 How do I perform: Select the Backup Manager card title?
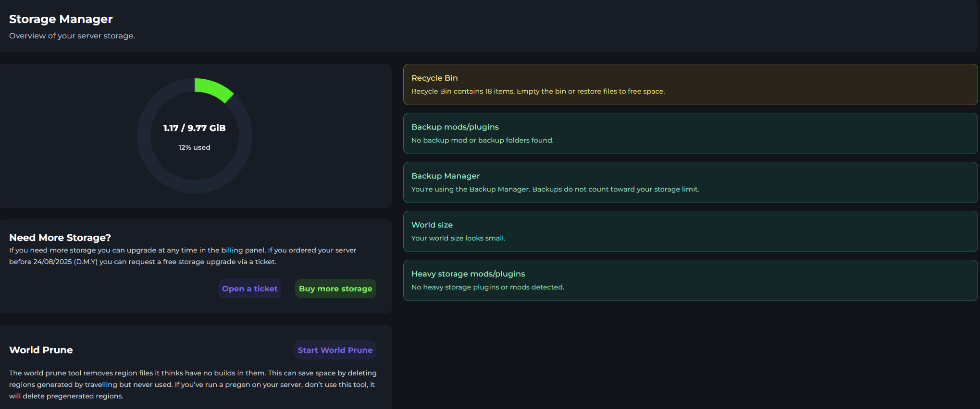(445, 176)
